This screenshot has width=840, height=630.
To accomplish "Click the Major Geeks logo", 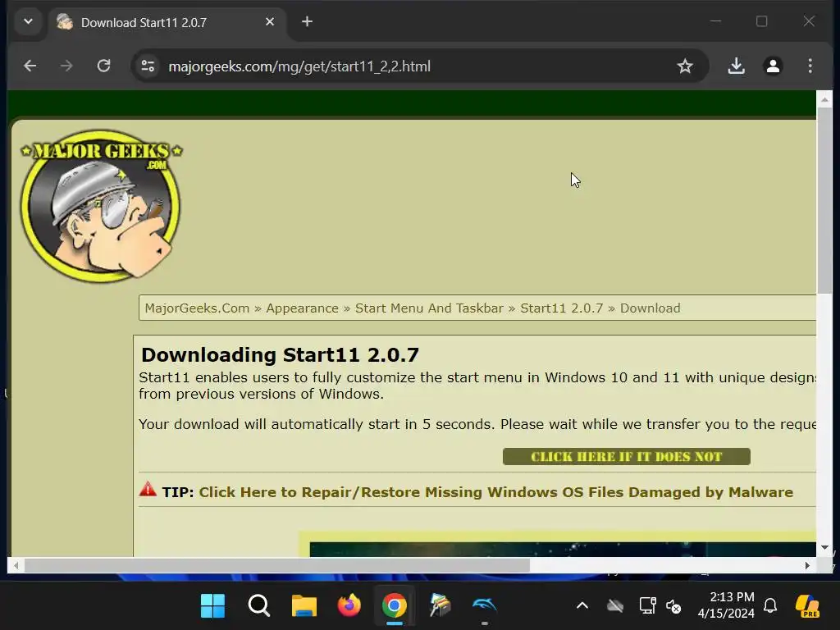I will pos(101,206).
